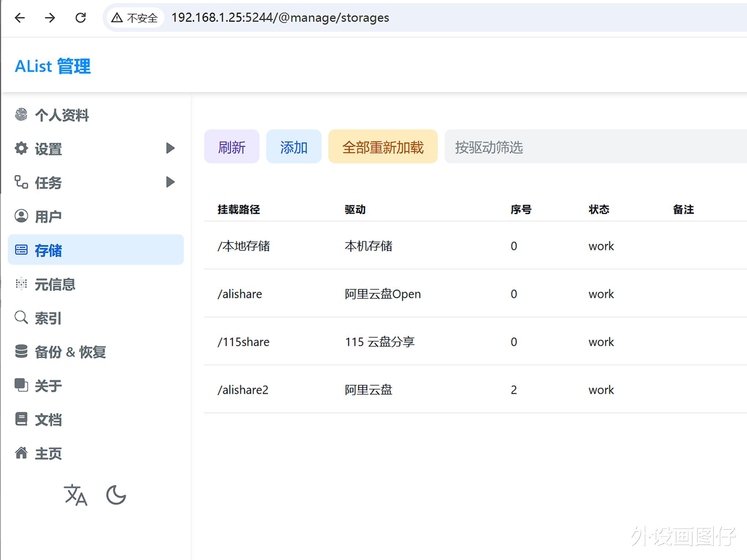Click the house icon beside 主页
The height and width of the screenshot is (560, 747).
point(21,453)
